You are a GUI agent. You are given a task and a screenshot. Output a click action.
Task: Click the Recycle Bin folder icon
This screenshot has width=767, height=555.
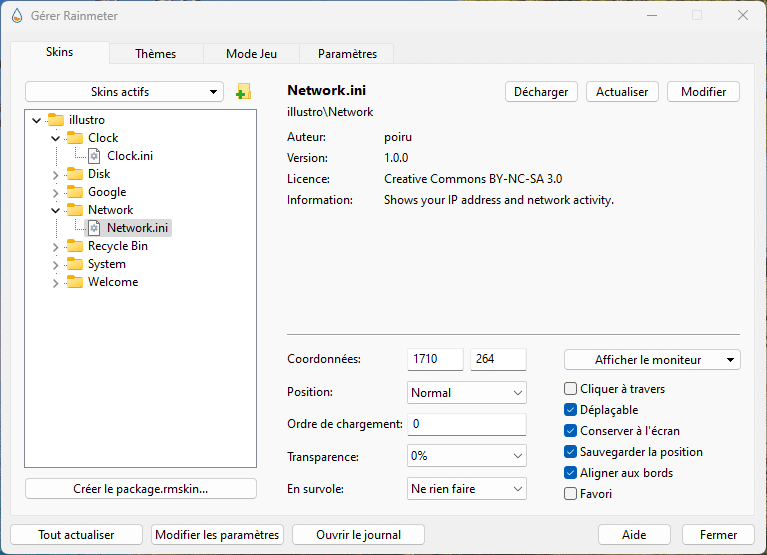coord(75,246)
